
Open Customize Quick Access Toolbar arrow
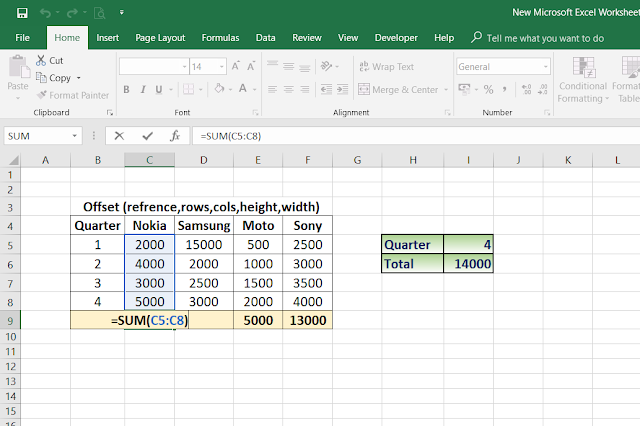(x=122, y=13)
